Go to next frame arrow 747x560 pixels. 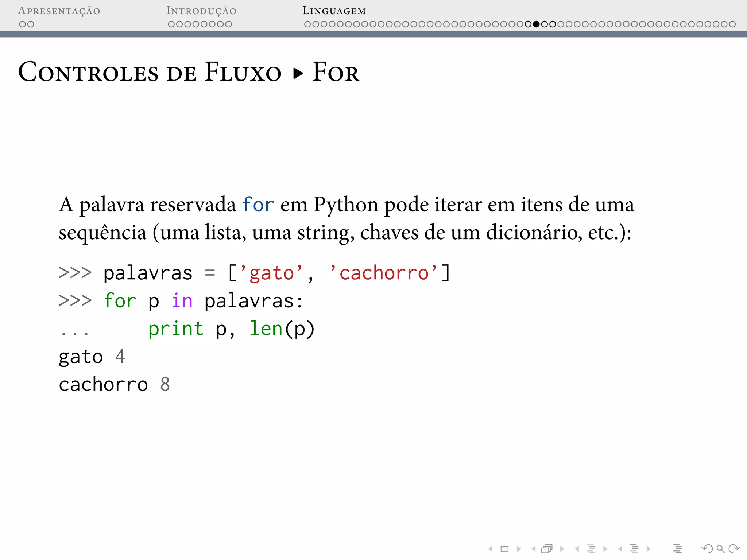coord(562,549)
